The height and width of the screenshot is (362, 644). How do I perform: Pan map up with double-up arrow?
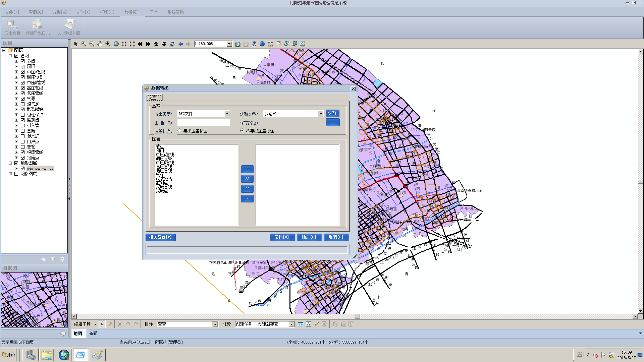(156, 44)
